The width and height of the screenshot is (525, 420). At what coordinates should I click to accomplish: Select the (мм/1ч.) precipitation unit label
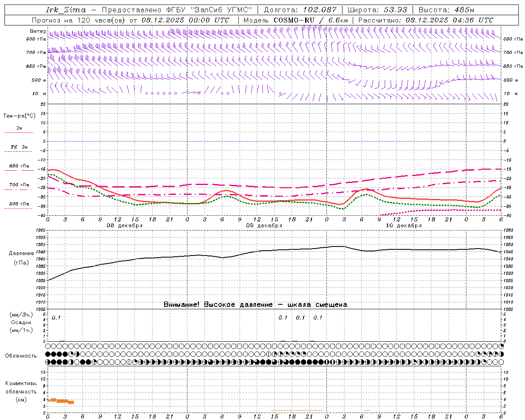[21, 330]
